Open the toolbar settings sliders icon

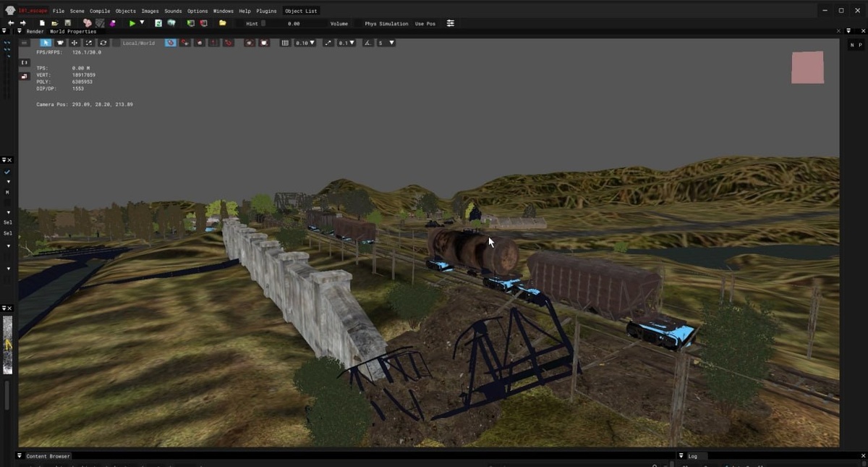coord(450,23)
